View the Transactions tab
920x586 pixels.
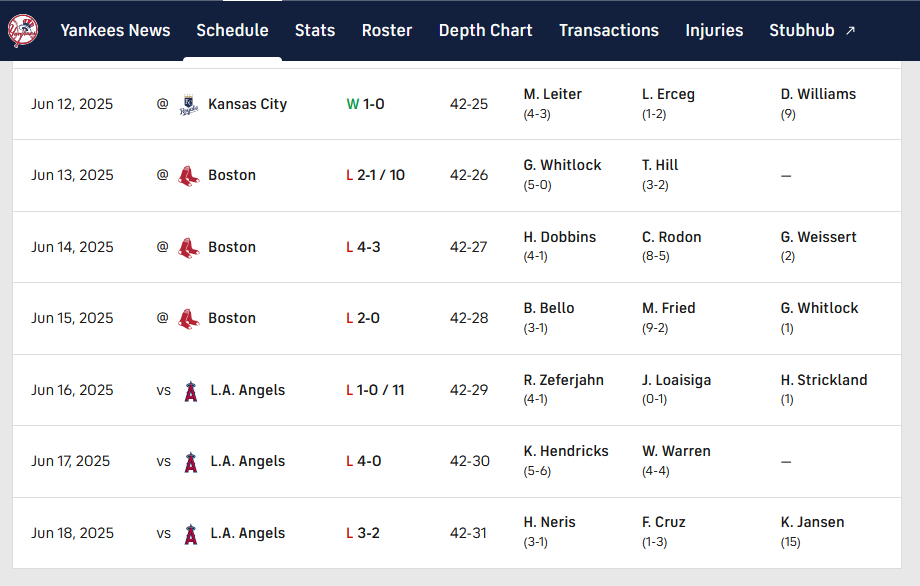click(x=609, y=30)
